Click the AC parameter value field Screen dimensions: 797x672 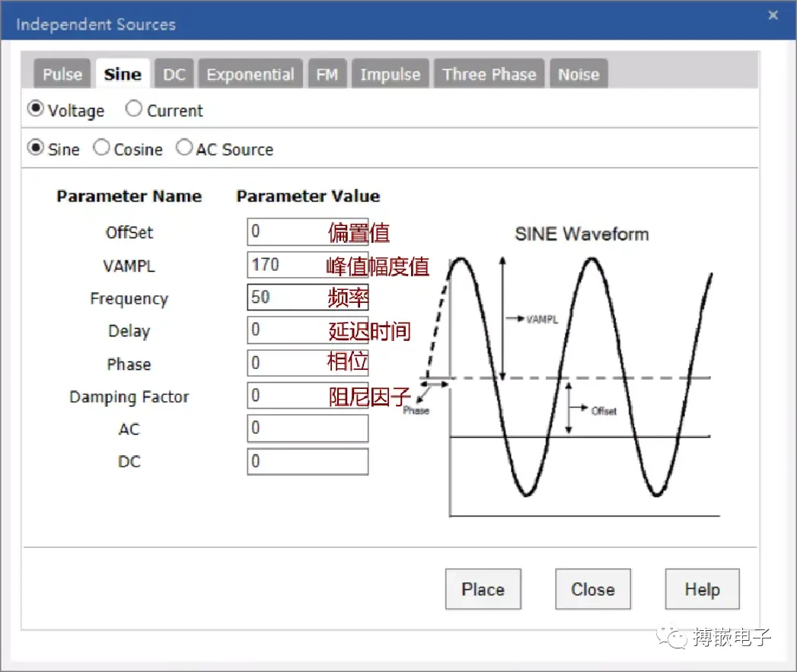(308, 428)
